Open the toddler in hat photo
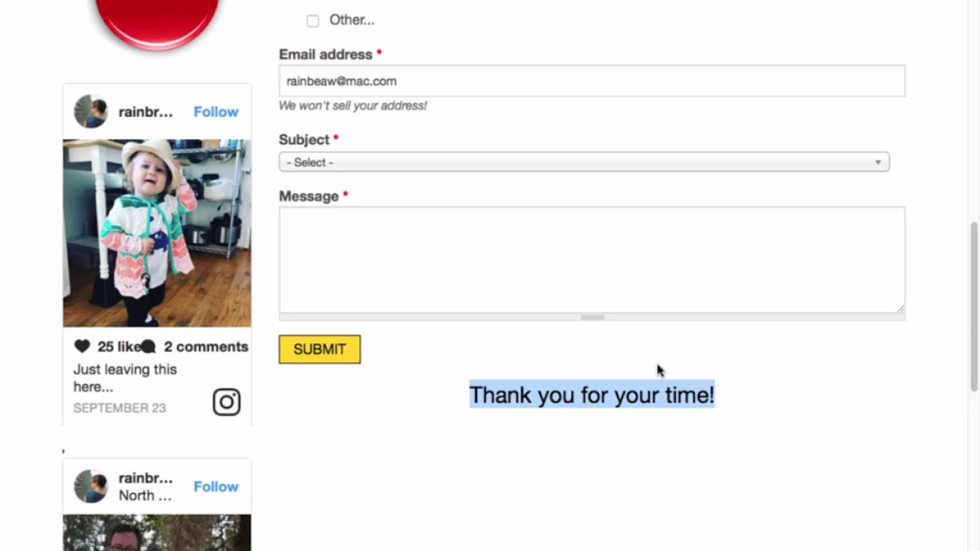980x551 pixels. (157, 233)
